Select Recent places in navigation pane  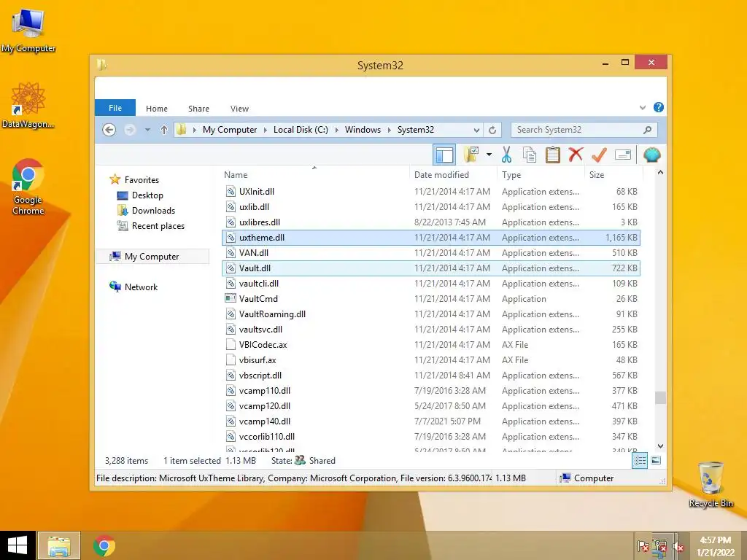[x=158, y=226]
